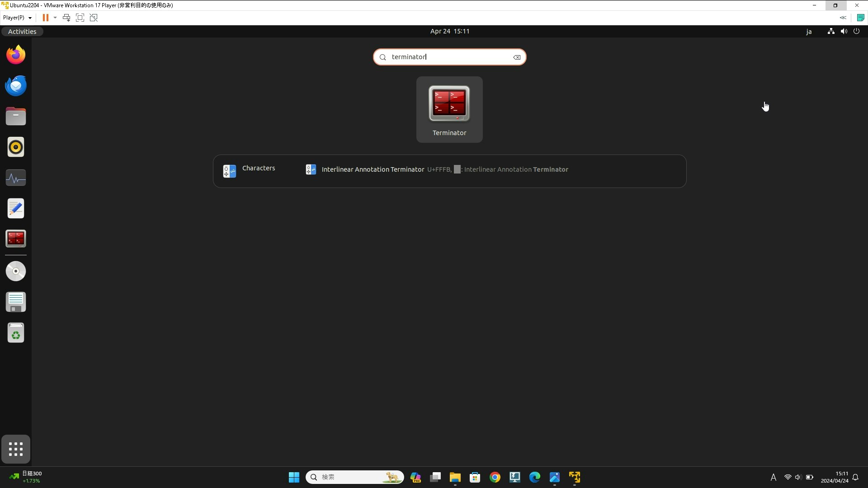
Task: Open the Files manager in dock
Action: click(x=16, y=117)
